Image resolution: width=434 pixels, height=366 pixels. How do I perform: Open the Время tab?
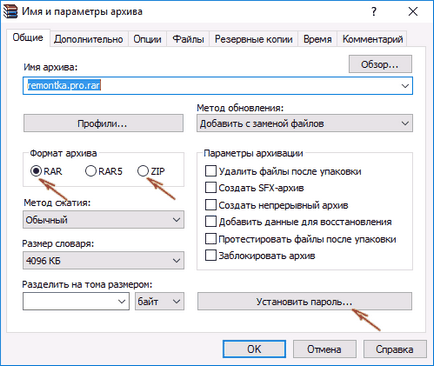coord(317,39)
